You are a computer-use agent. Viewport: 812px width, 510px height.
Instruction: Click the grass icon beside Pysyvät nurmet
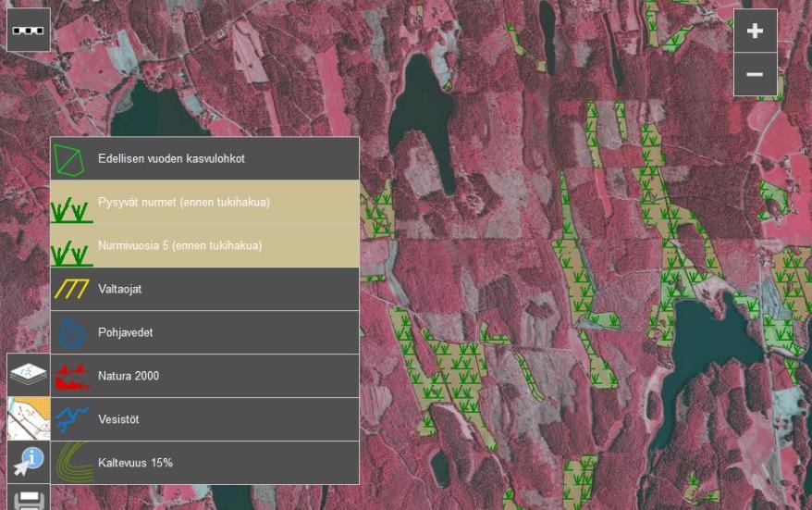tap(71, 210)
